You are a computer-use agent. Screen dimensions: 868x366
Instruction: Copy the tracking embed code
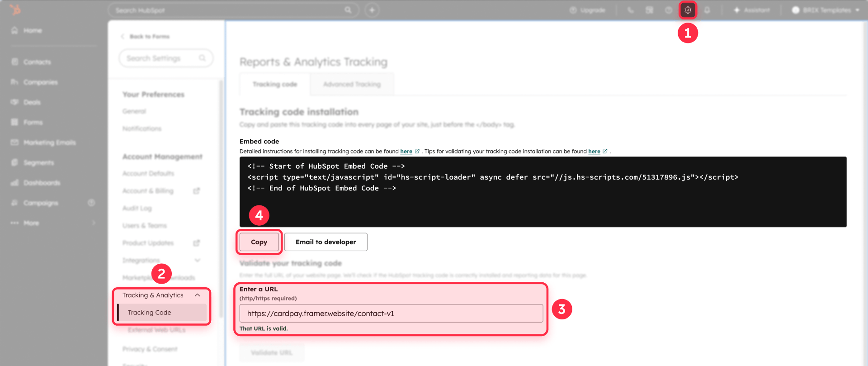pyautogui.click(x=259, y=242)
